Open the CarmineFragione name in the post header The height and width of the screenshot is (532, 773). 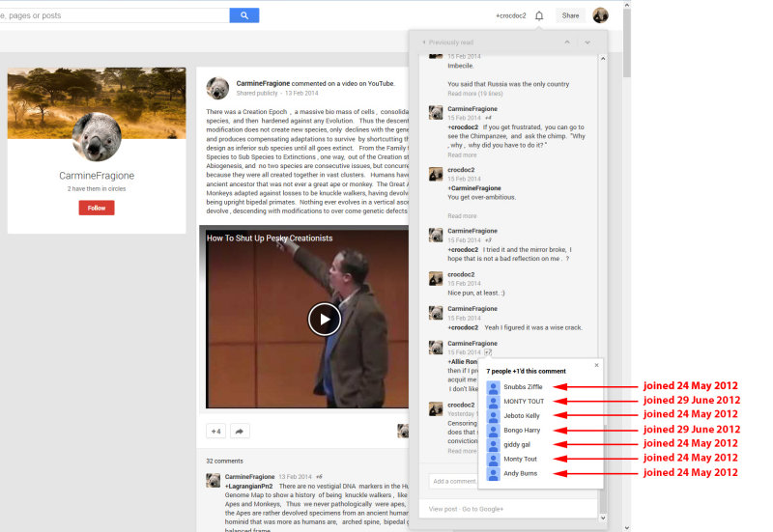263,83
